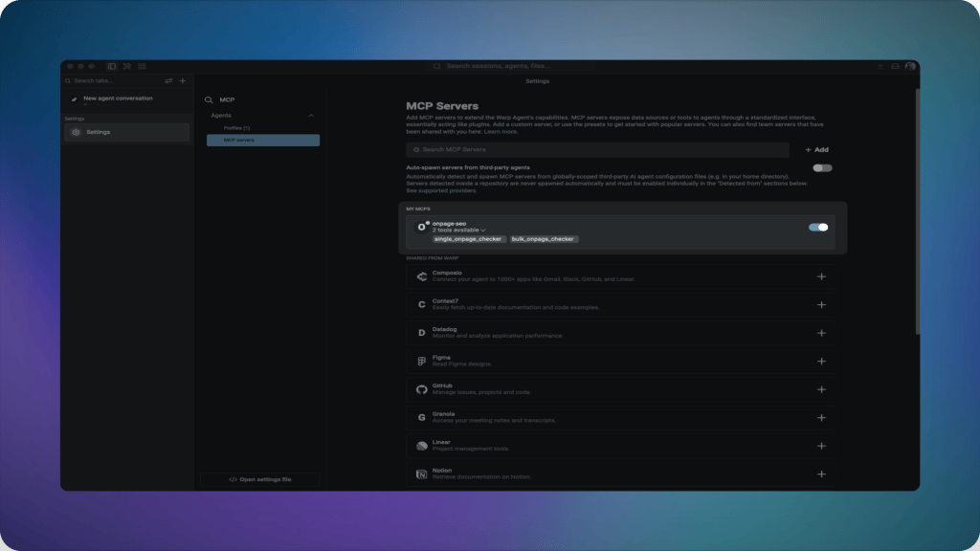The width and height of the screenshot is (980, 551).
Task: Click the GitHub octocat icon
Action: tap(422, 389)
